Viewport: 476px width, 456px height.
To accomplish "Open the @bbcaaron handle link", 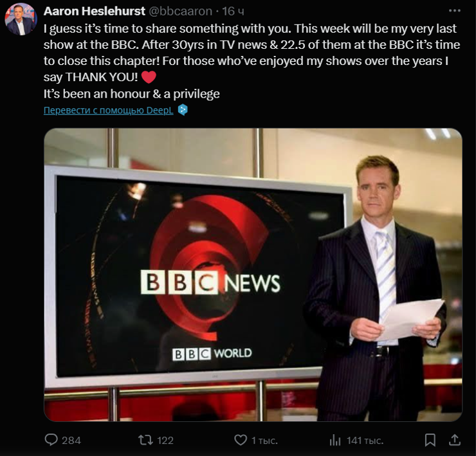I will point(180,11).
